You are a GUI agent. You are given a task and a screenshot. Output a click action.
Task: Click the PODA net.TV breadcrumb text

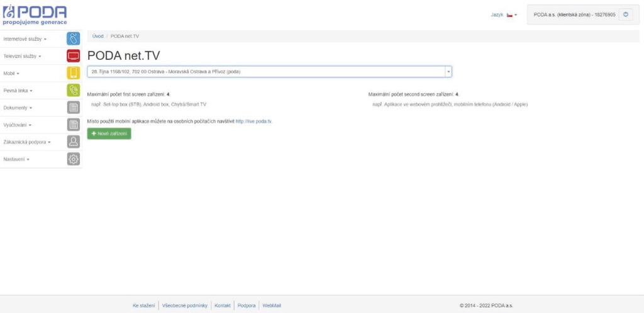(x=125, y=36)
